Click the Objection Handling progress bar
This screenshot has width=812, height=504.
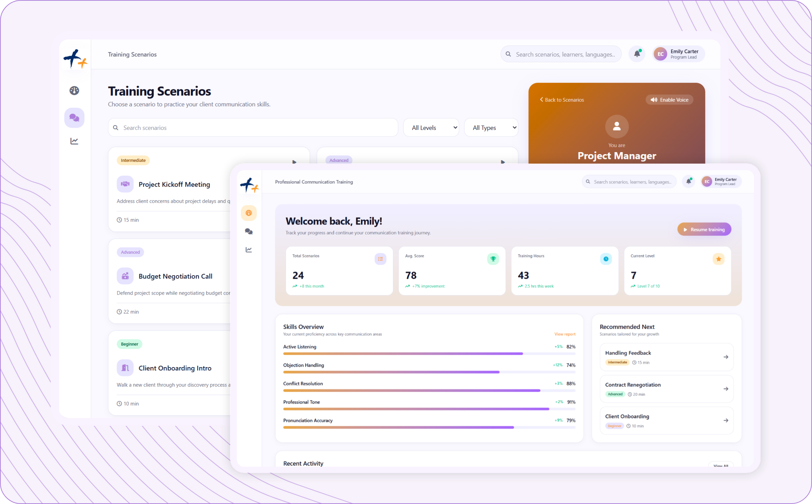click(429, 372)
